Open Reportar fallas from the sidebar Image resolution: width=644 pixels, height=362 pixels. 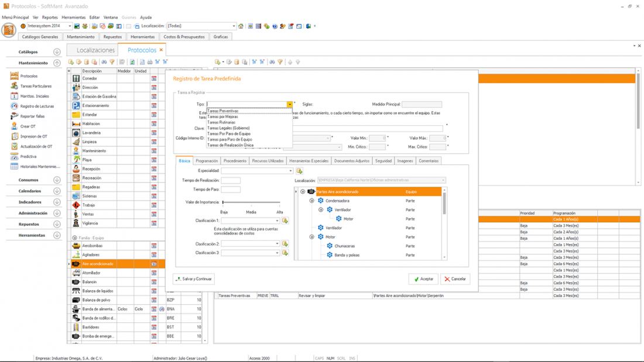click(32, 116)
